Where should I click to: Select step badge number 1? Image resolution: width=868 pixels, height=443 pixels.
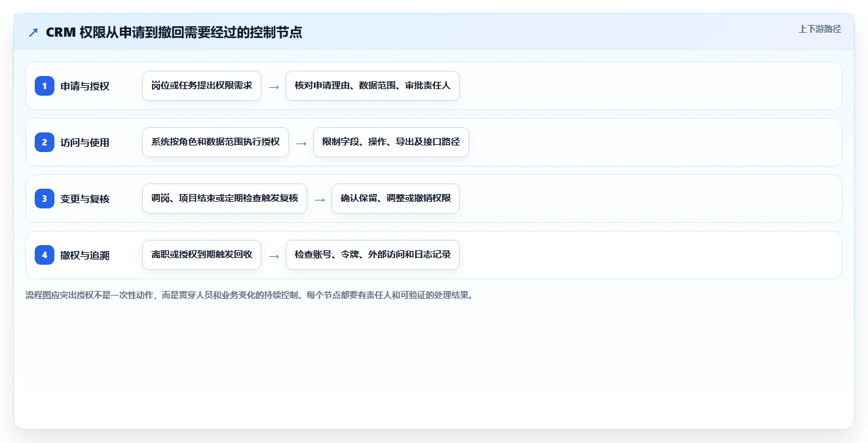45,86
